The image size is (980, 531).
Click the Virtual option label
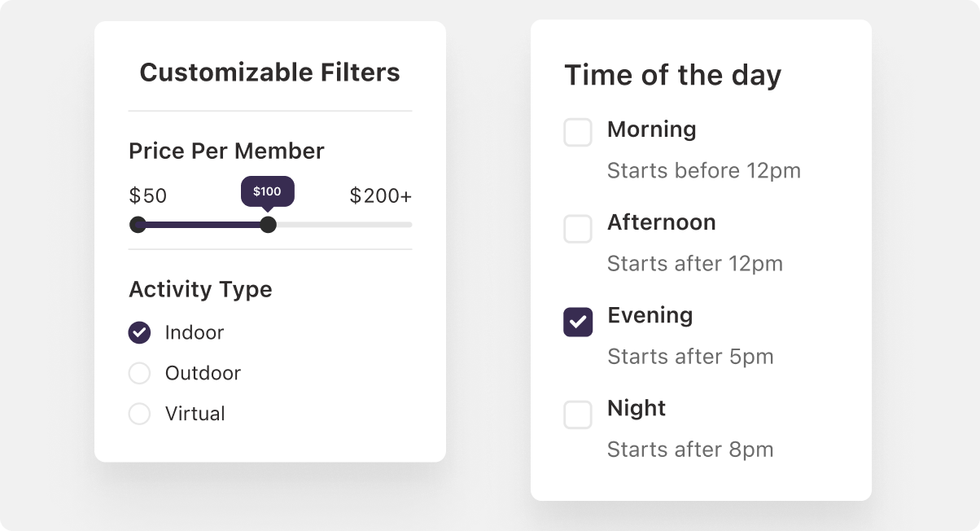[x=195, y=414]
